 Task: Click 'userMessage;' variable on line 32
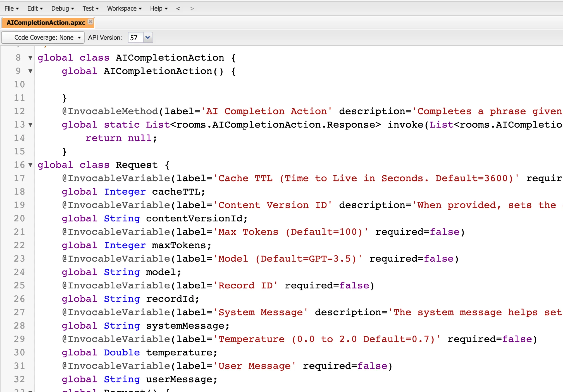[182, 379]
